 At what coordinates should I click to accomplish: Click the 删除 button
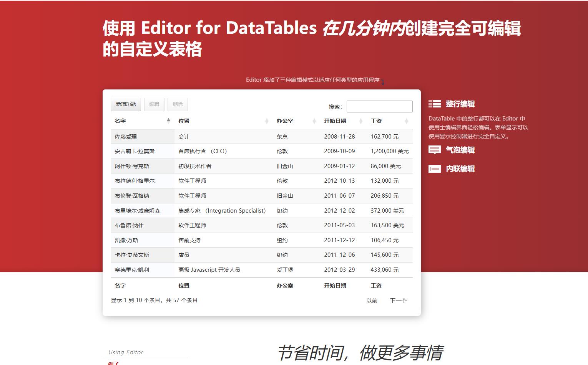point(178,104)
